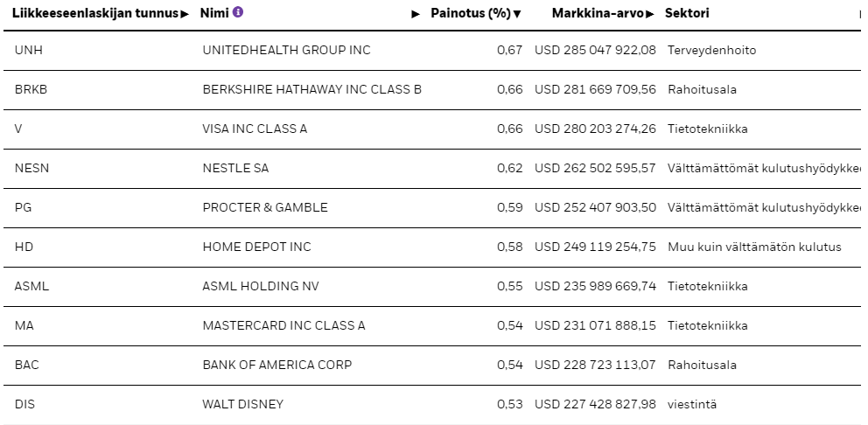Click the purple info icon beside Nimi
The image size is (868, 425).
pyautogui.click(x=237, y=11)
